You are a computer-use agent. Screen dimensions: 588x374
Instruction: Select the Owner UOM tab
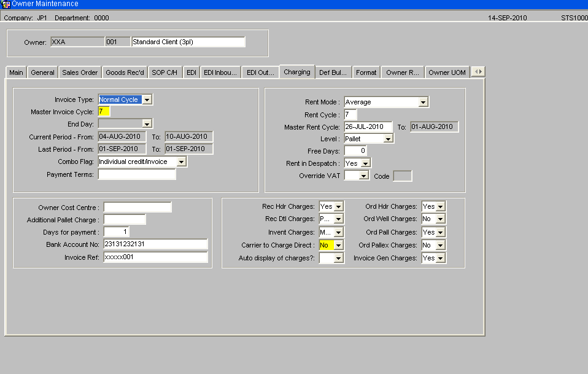click(x=447, y=72)
